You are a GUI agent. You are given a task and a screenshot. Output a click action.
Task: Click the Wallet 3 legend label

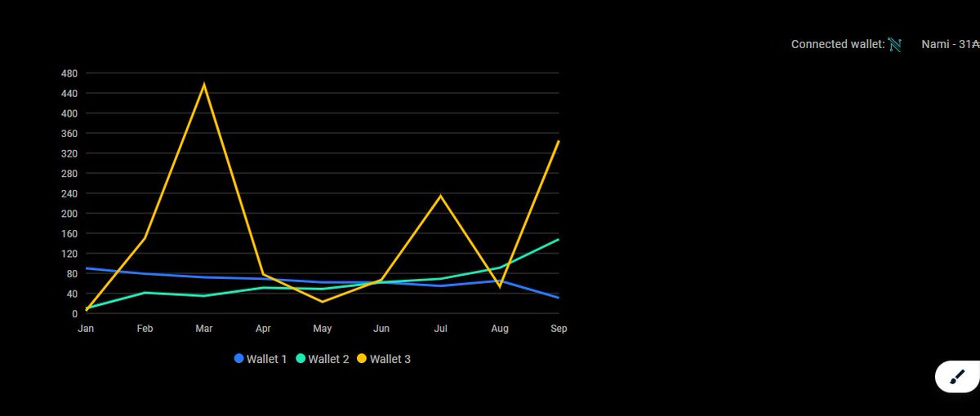coord(390,359)
